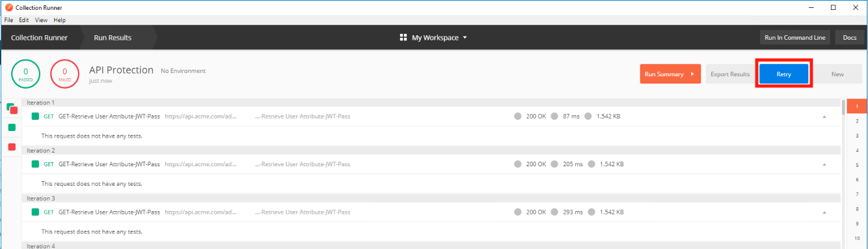Jump to iteration 2 in the number list

pos(857,121)
